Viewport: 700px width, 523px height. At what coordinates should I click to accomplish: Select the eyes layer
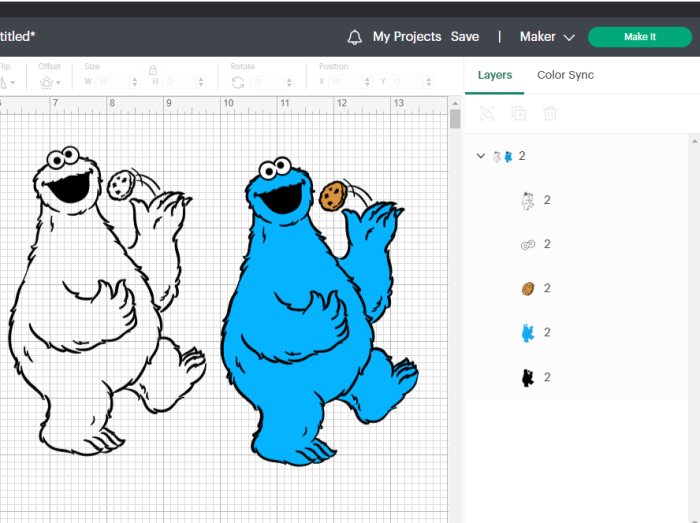tap(528, 245)
